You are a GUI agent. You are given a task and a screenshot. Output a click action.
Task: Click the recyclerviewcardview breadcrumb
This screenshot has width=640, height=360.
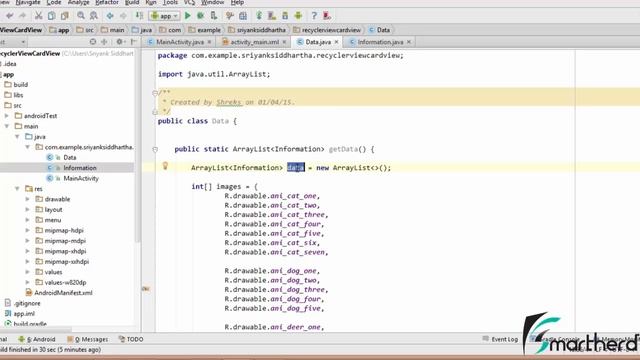point(327,30)
